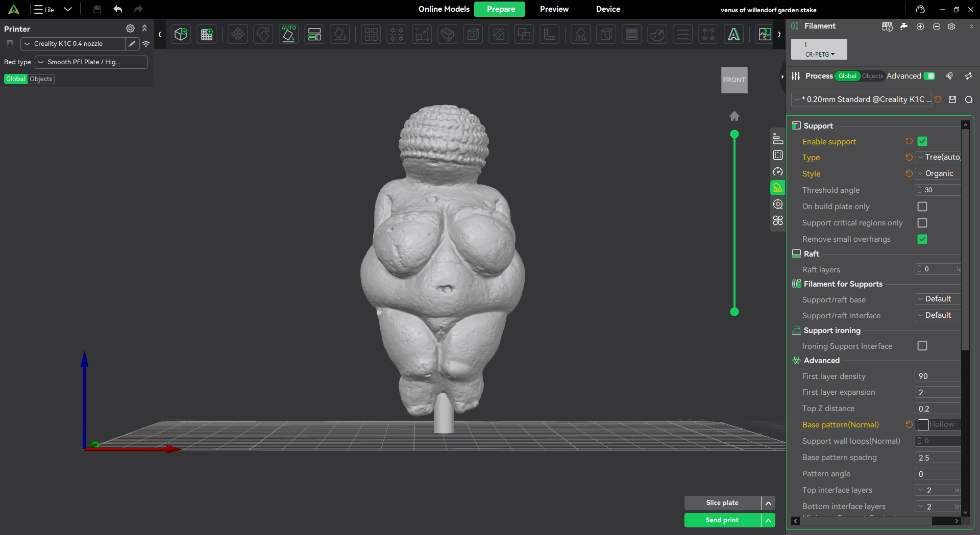The width and height of the screenshot is (980, 535).
Task: Switch to Online Models tab
Action: tap(444, 9)
